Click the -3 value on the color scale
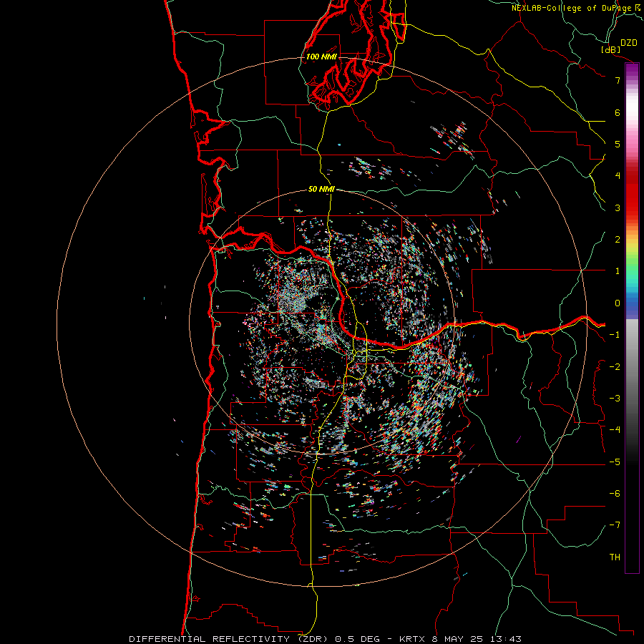 point(615,399)
